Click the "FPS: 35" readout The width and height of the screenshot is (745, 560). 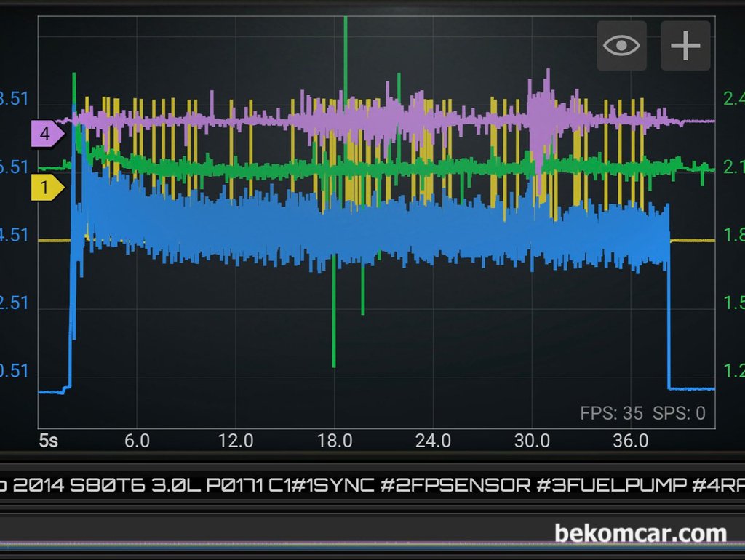pyautogui.click(x=611, y=413)
